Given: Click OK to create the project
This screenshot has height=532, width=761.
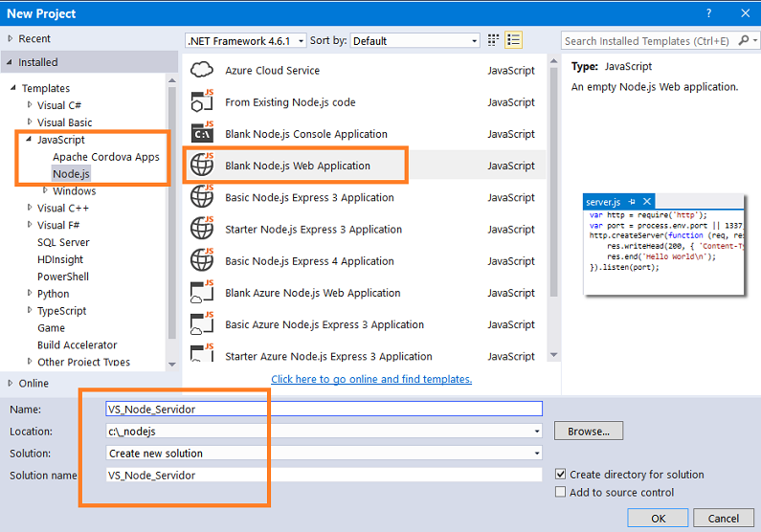Looking at the screenshot, I should [658, 519].
